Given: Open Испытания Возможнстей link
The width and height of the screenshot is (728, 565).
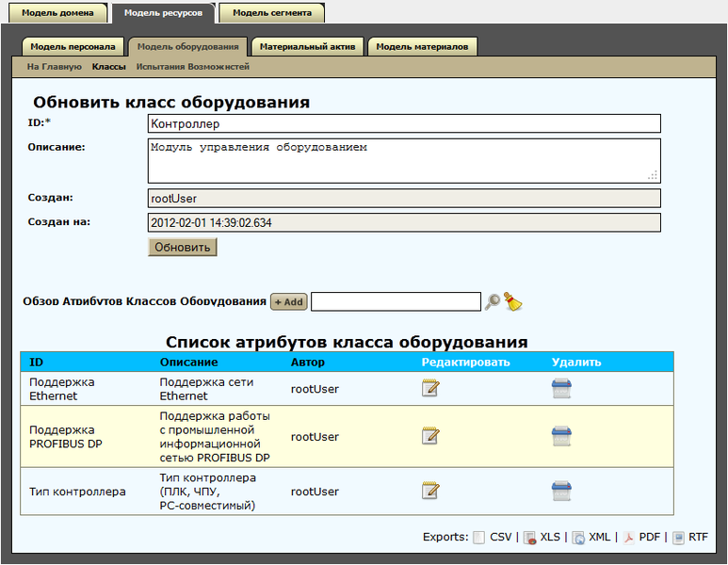Looking at the screenshot, I should tap(193, 67).
